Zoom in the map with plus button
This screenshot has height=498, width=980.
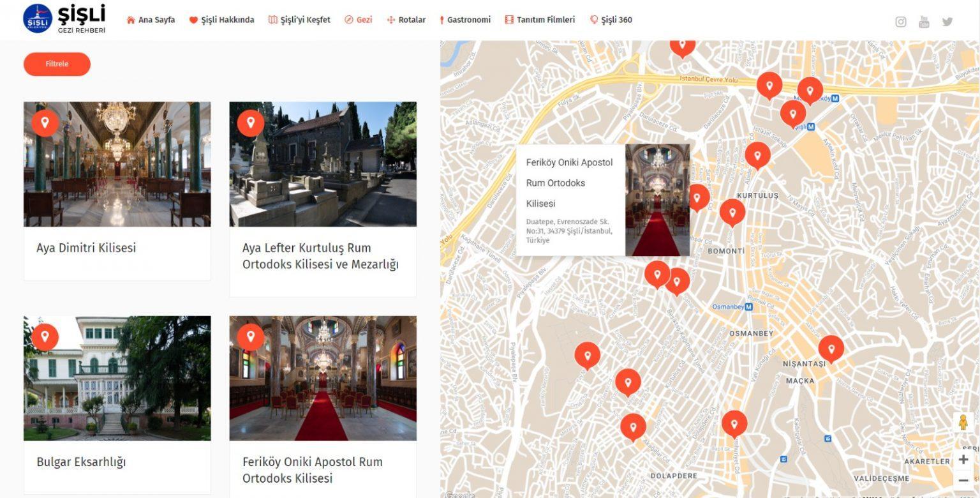coord(963,460)
